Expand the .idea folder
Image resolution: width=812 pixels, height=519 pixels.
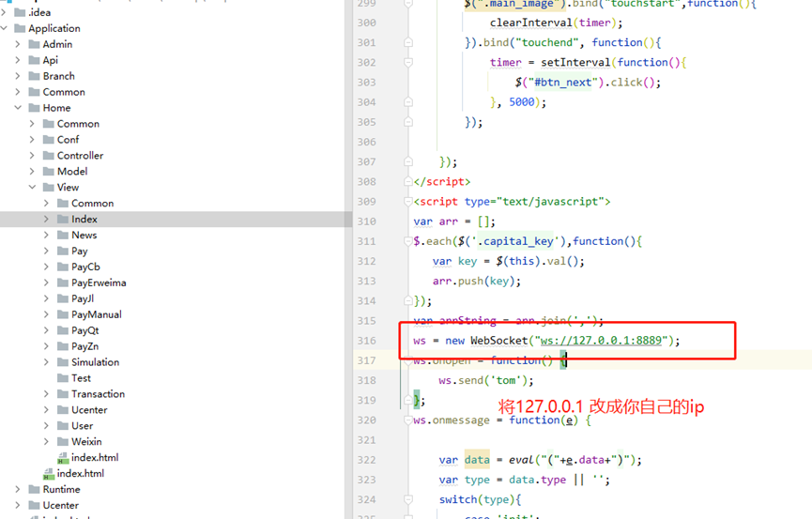pyautogui.click(x=4, y=12)
